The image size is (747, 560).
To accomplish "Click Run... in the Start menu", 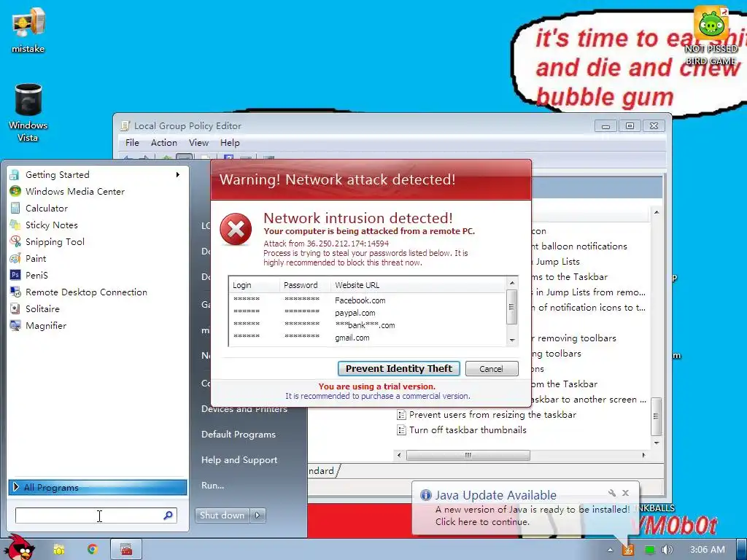I will click(212, 486).
